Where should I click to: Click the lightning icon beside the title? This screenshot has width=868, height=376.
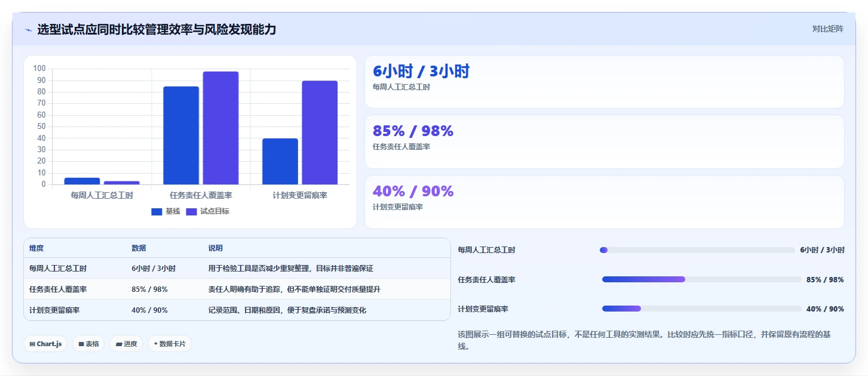(x=28, y=30)
